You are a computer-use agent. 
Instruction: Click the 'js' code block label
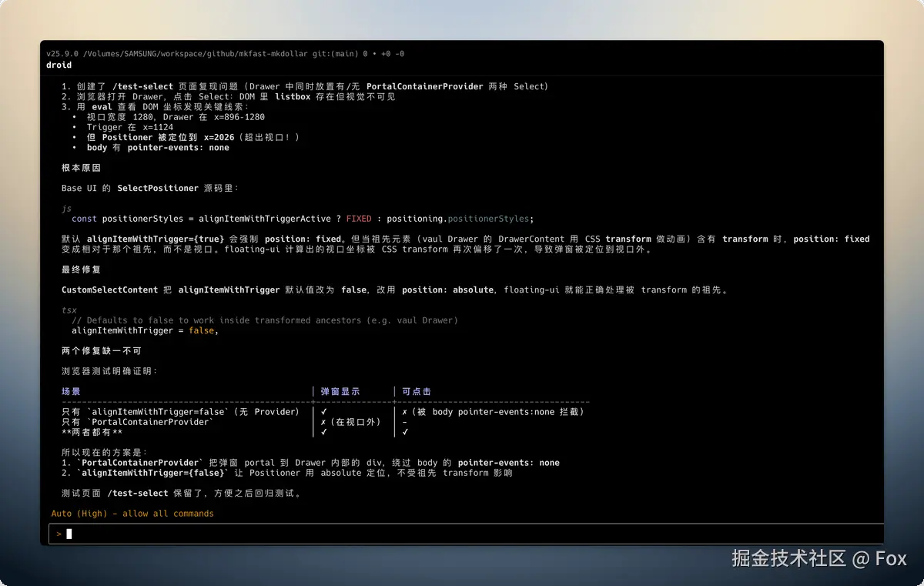(x=66, y=209)
